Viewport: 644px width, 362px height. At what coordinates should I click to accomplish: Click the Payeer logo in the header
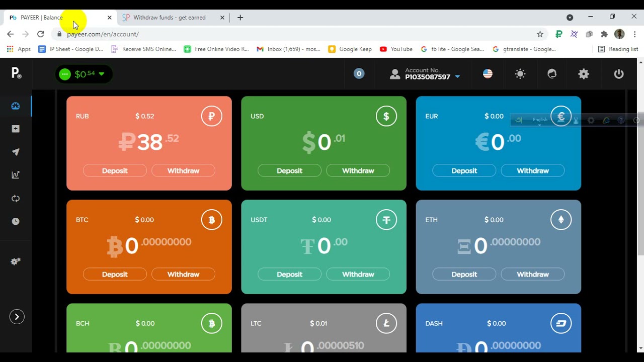[16, 73]
